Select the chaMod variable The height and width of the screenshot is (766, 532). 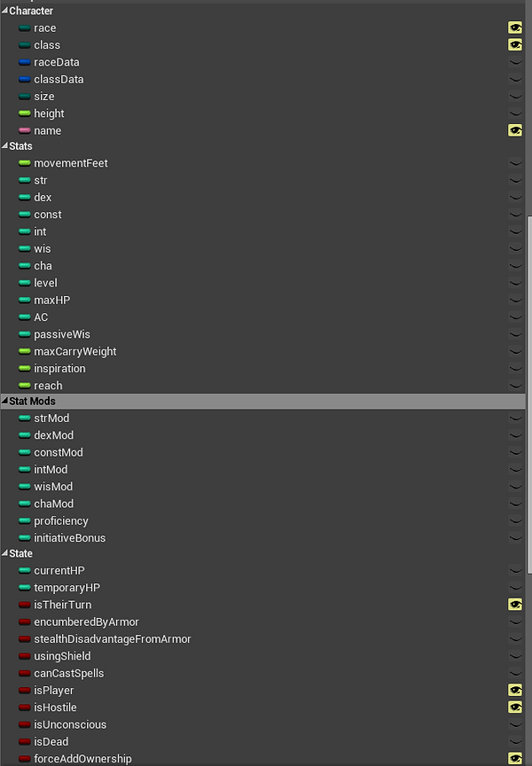point(53,504)
